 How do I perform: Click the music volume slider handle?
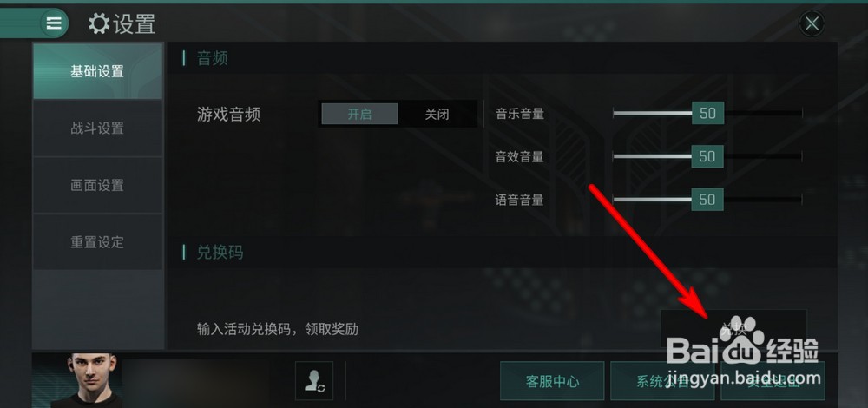tap(707, 114)
